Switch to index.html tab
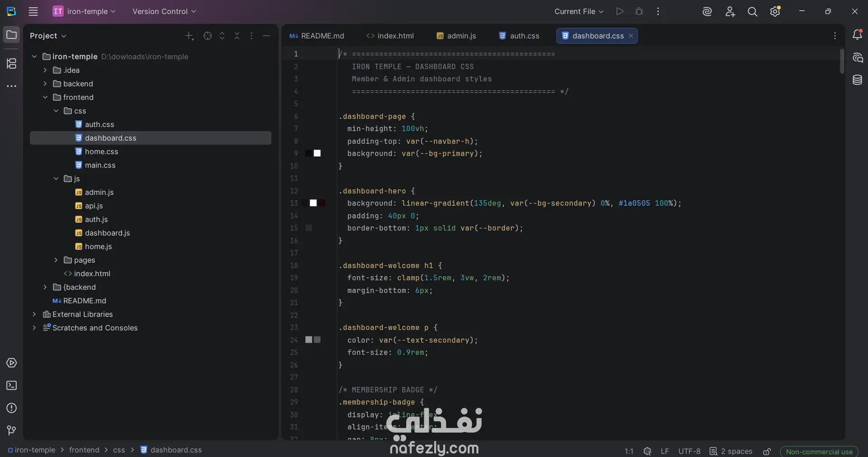 pyautogui.click(x=390, y=36)
